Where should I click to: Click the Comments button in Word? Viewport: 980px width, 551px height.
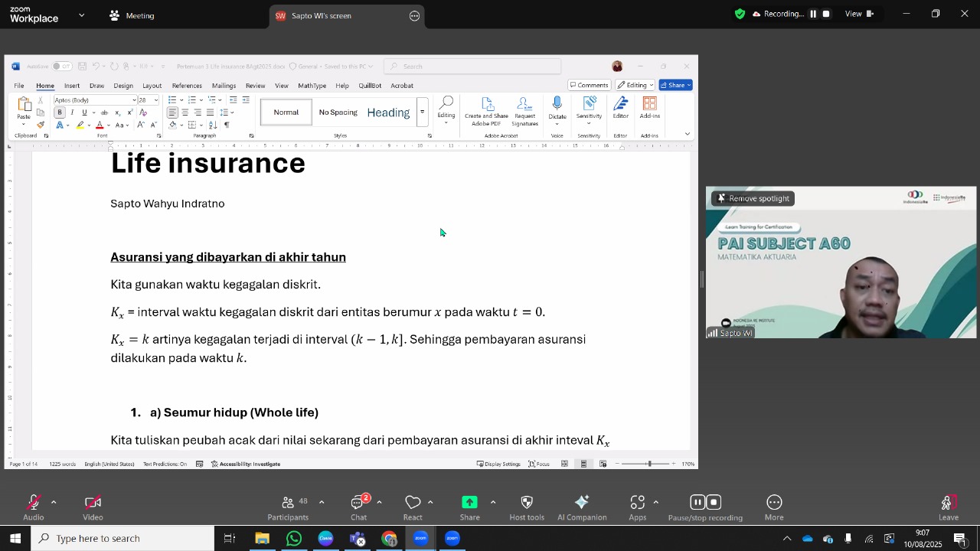(x=590, y=85)
